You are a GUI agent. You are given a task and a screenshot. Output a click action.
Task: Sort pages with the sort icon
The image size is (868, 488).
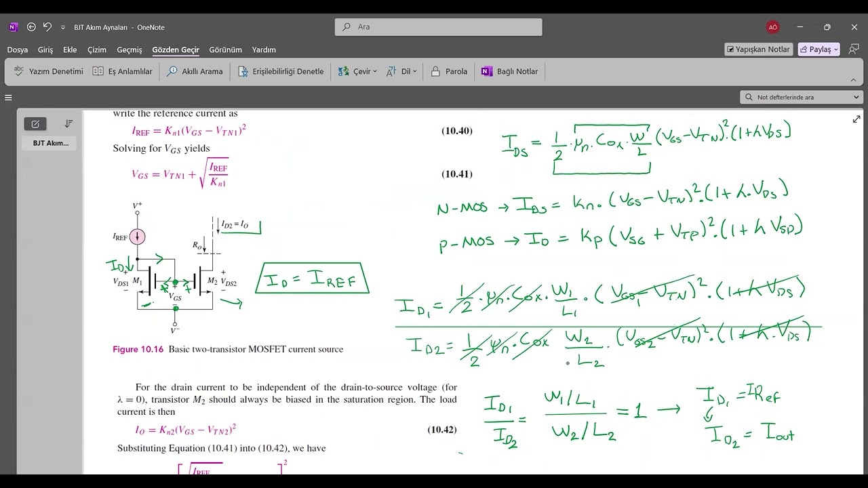[68, 123]
